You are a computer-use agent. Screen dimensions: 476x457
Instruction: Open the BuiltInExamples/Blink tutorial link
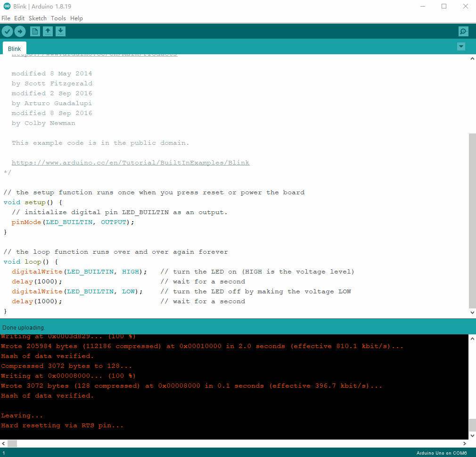(x=131, y=163)
